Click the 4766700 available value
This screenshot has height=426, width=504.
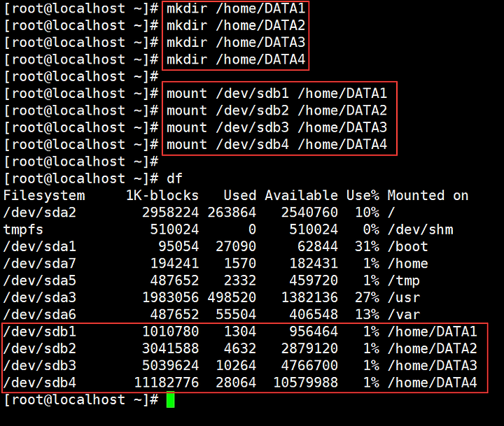pyautogui.click(x=309, y=366)
